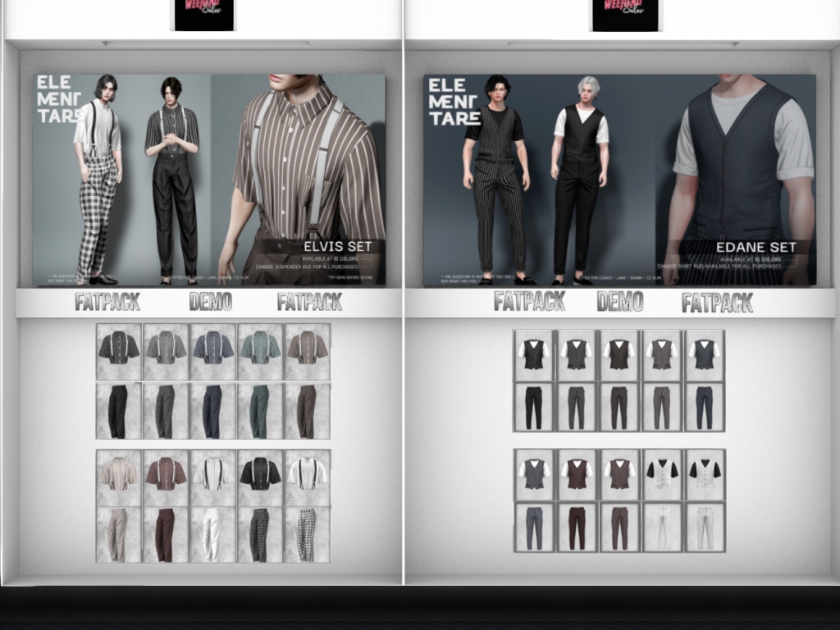Click the DEMO button under Edane Set

pyautogui.click(x=619, y=301)
